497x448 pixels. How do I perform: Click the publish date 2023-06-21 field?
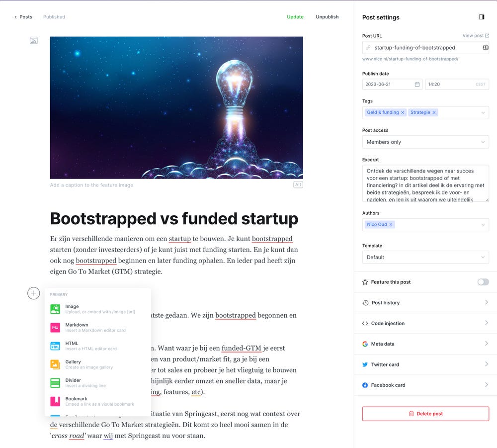[x=392, y=85]
